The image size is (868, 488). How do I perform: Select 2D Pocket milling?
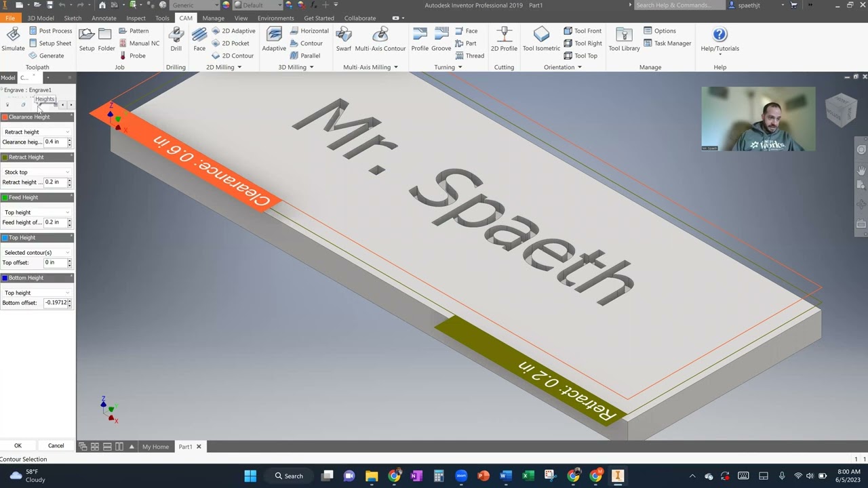point(231,43)
